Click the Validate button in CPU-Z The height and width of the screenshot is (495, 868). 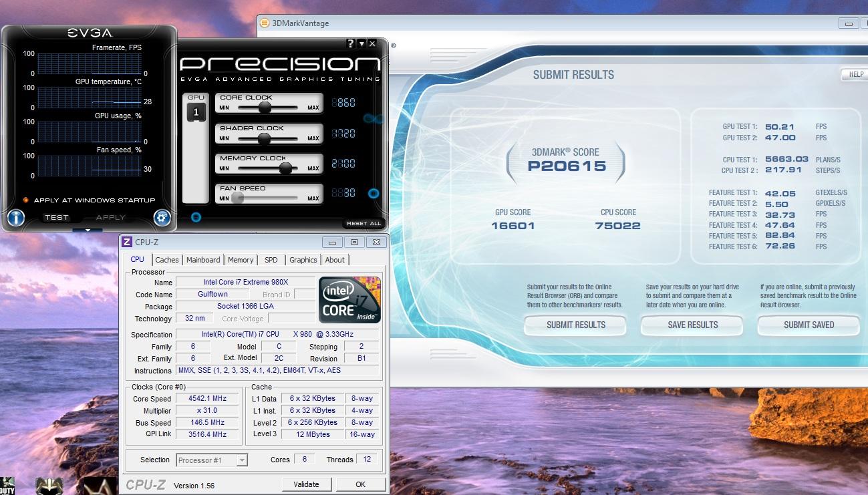[306, 484]
